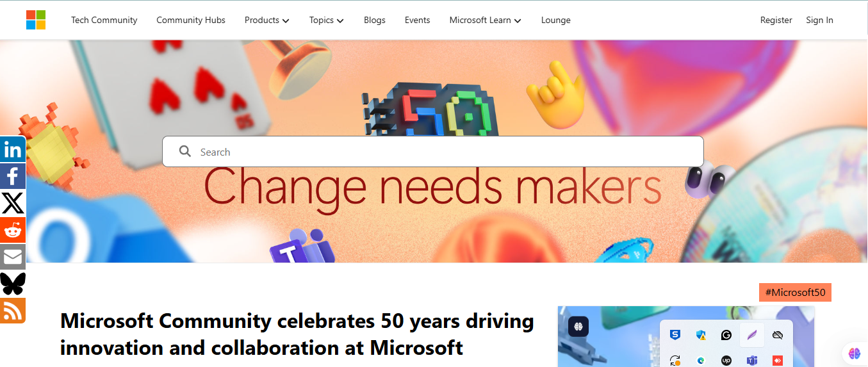The image size is (868, 367).
Task: Click the Upwork tray icon
Action: [x=726, y=361]
